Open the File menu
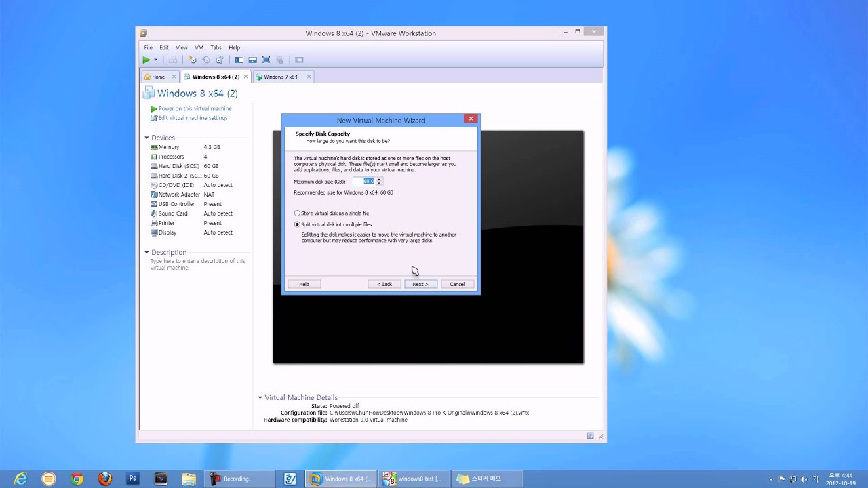The width and height of the screenshot is (868, 488). (148, 47)
